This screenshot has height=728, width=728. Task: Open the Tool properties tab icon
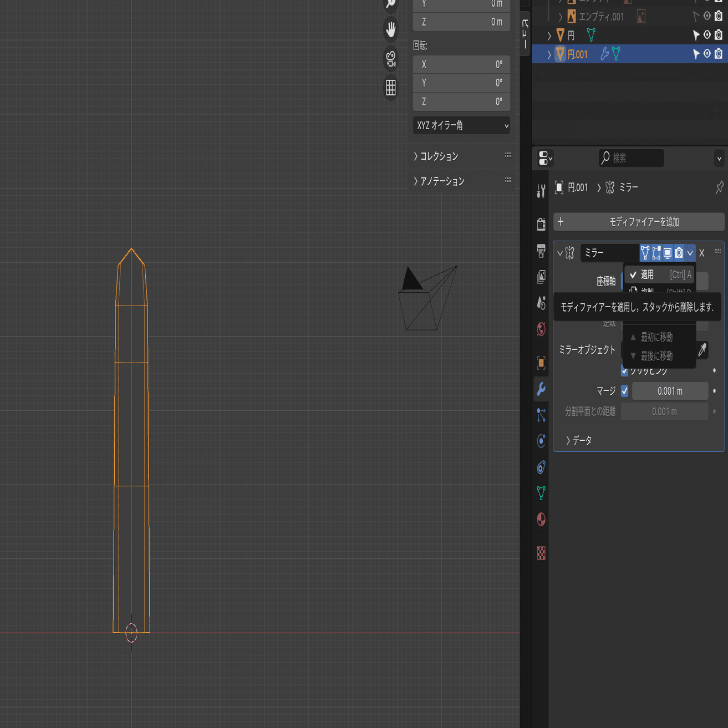pyautogui.click(x=541, y=192)
